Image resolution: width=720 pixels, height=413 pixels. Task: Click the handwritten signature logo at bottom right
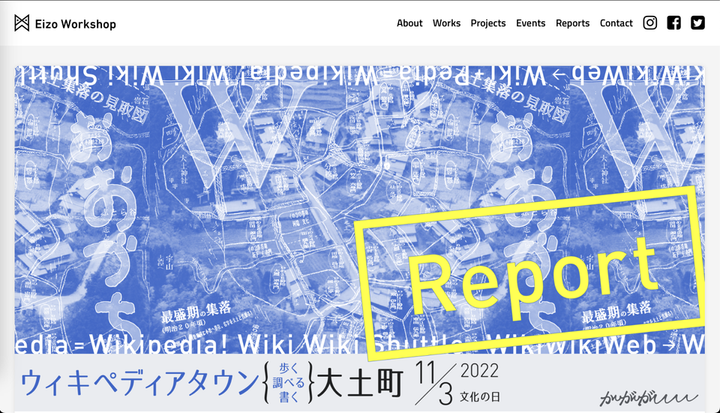[x=648, y=398]
